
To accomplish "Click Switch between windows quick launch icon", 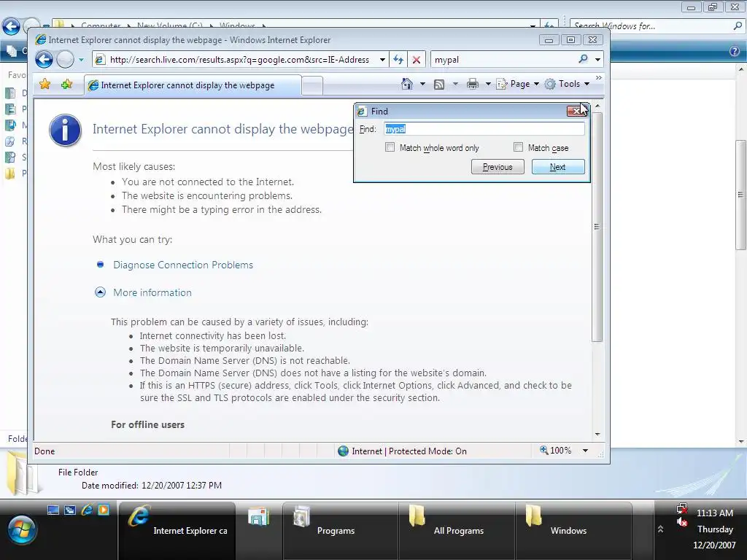I will 70,510.
